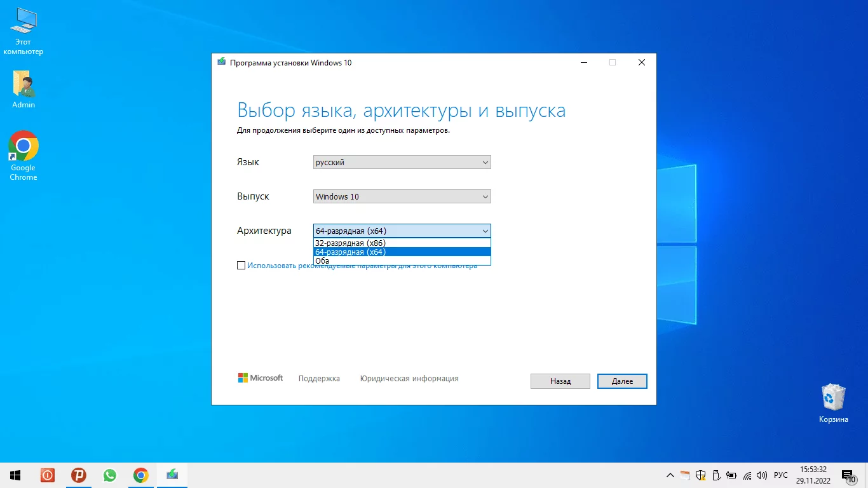Choose the 32-разрядная (x86) option

[351, 243]
